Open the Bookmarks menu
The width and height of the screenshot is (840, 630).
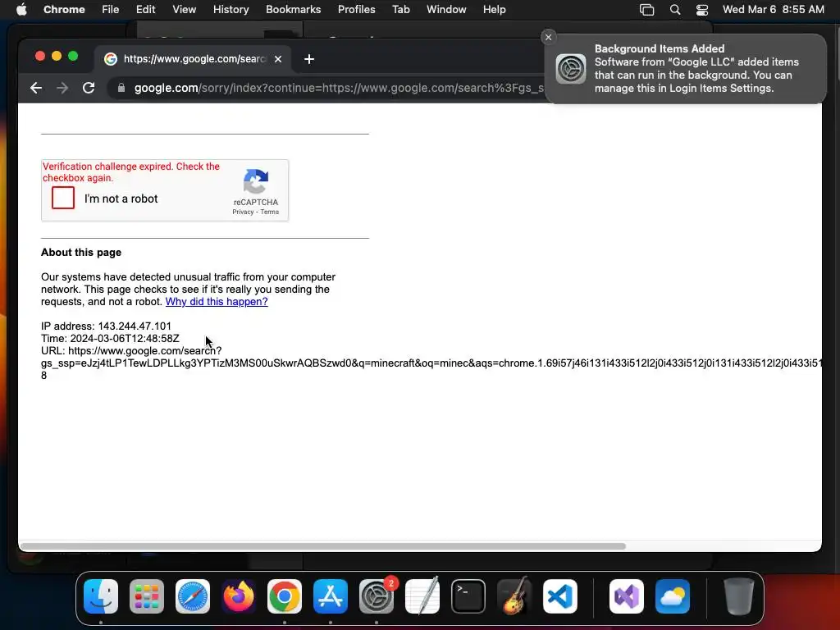tap(293, 10)
